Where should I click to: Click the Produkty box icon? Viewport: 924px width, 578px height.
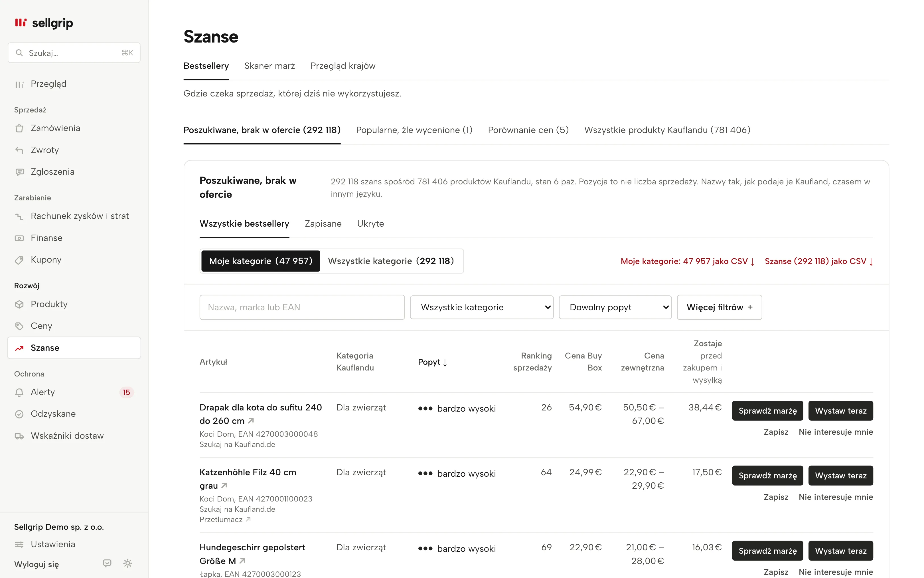click(19, 304)
